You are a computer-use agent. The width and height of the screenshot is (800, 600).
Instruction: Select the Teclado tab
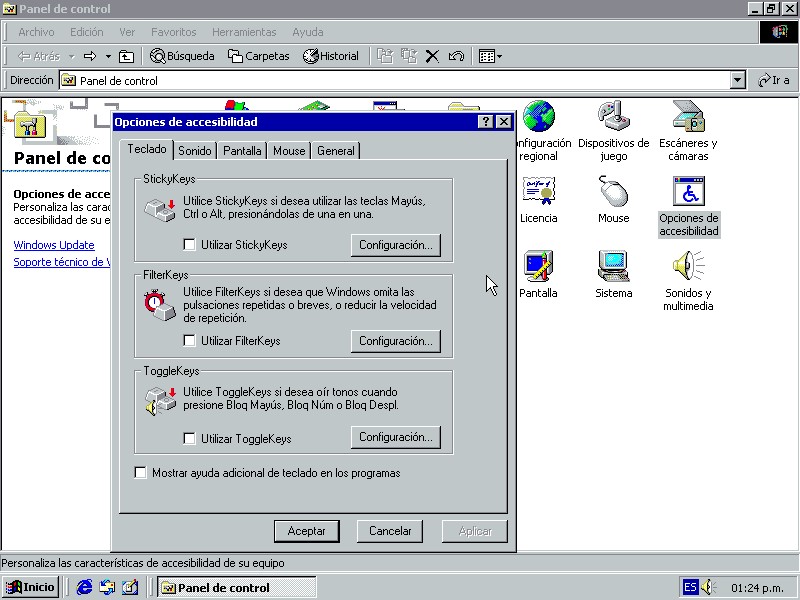coord(147,149)
